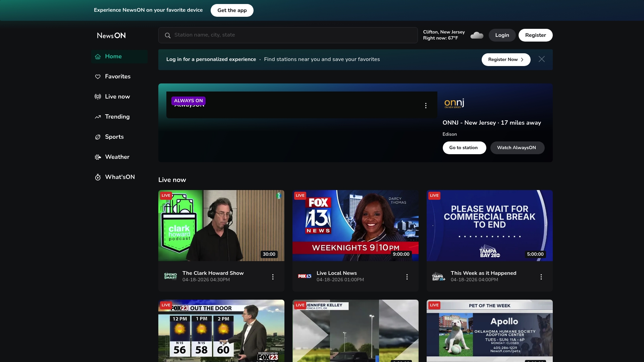Viewport: 644px width, 362px height.
Task: Play the Tampa Bay 28 commercial break thumbnail
Action: 490,226
